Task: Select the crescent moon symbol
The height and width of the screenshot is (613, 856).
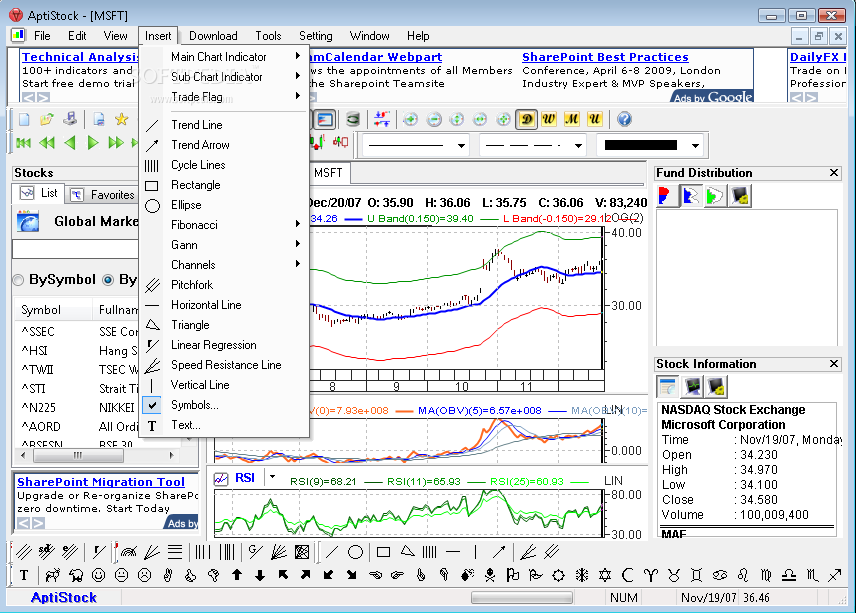Action: [628, 575]
